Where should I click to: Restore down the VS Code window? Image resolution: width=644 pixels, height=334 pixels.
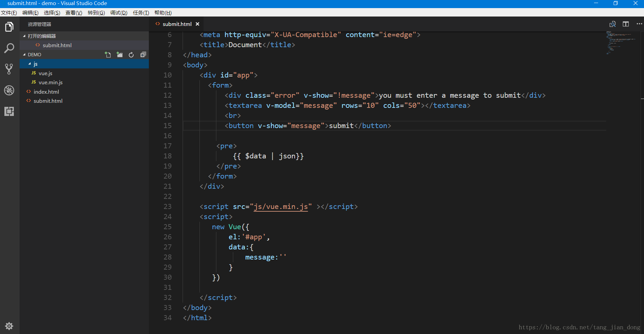tap(616, 3)
